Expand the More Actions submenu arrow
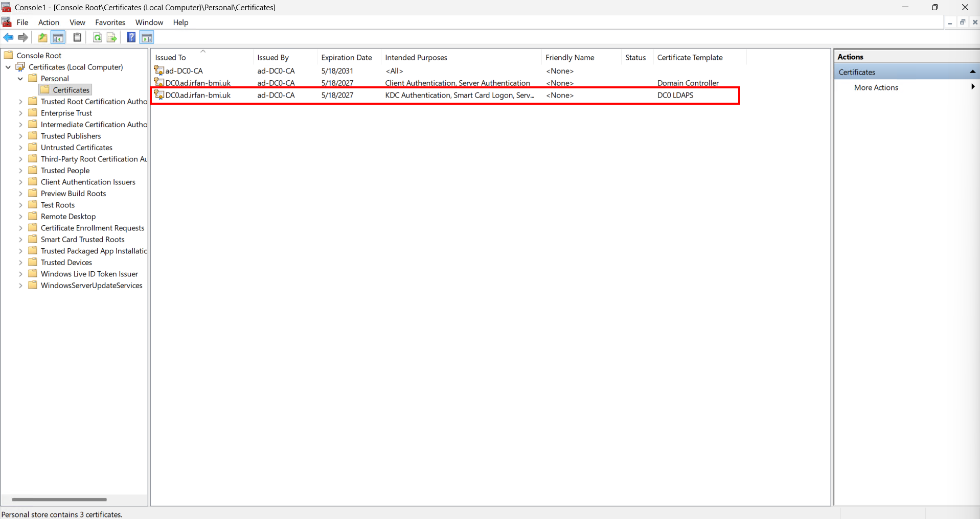 (972, 87)
